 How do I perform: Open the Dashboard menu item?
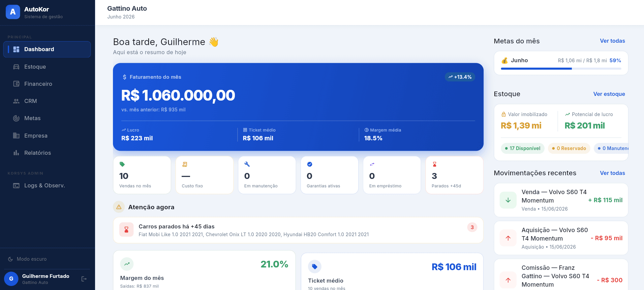47,49
